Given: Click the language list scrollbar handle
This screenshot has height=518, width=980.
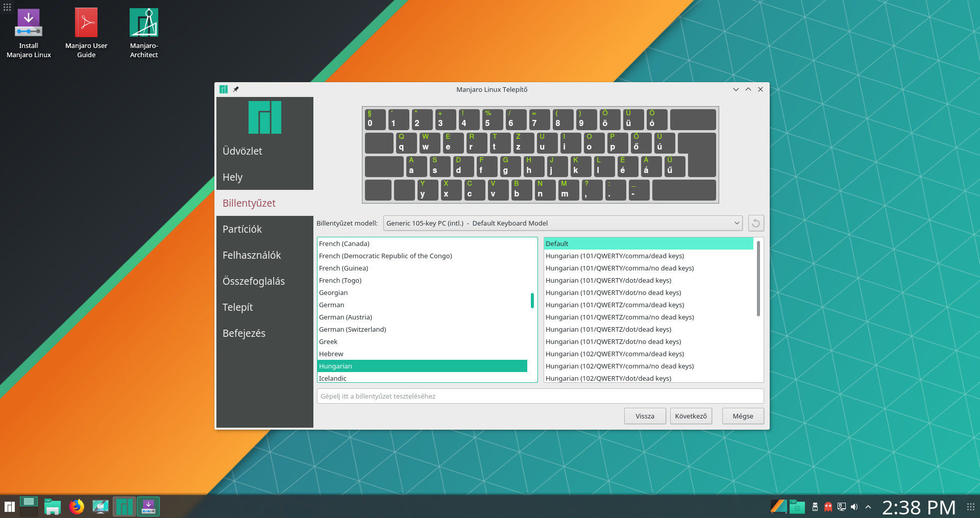Looking at the screenshot, I should coord(532,301).
